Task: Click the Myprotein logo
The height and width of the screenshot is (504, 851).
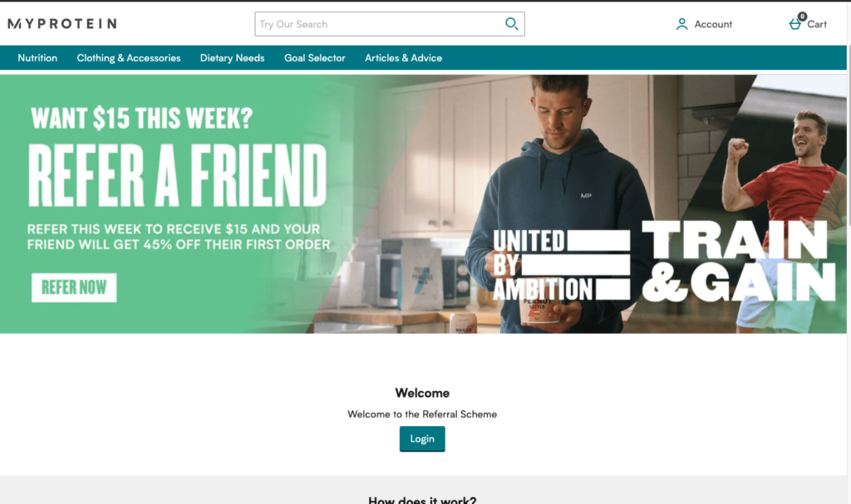Action: [61, 24]
